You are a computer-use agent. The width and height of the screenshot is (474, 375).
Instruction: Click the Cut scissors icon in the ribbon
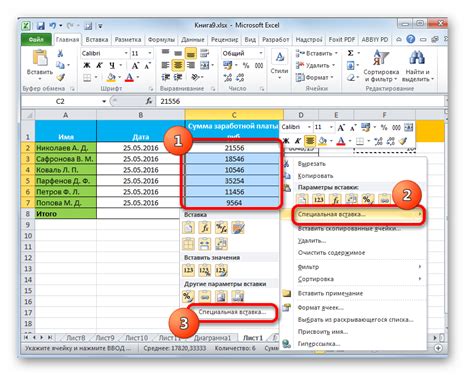pos(60,53)
